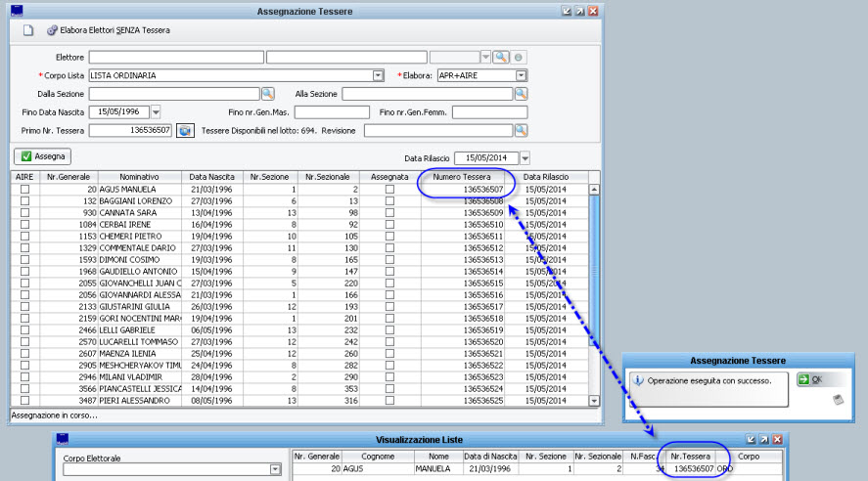
Task: Expand the Corpo Elettorale combo box
Action: tap(276, 470)
